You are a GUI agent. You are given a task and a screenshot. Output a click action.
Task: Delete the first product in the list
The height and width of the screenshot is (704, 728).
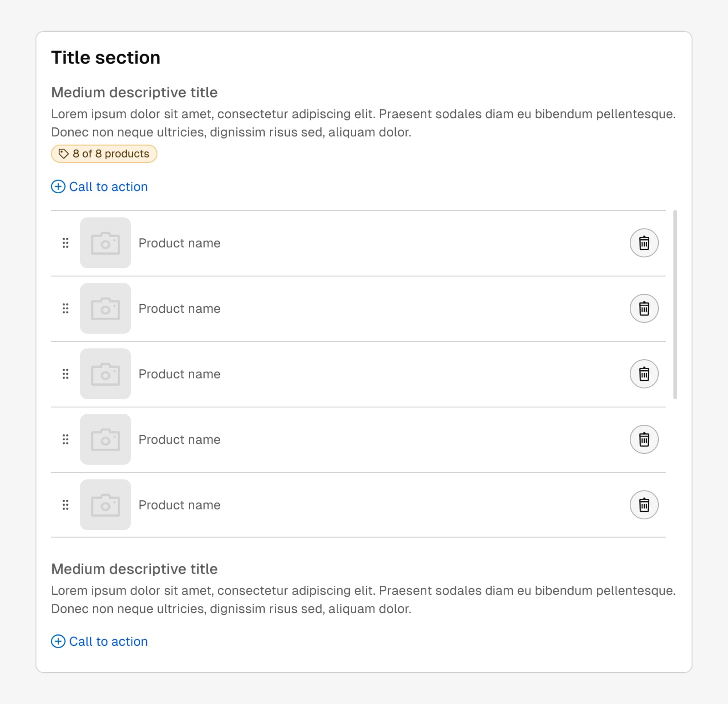(x=644, y=243)
